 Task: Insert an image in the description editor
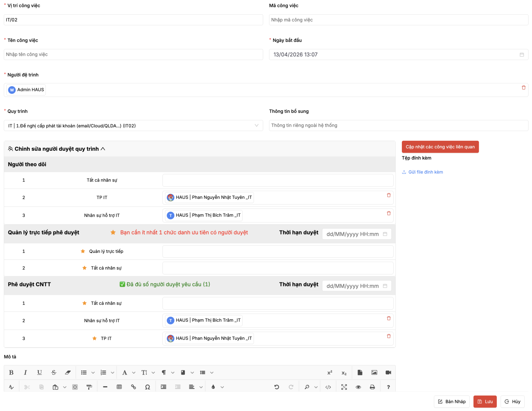tap(374, 372)
